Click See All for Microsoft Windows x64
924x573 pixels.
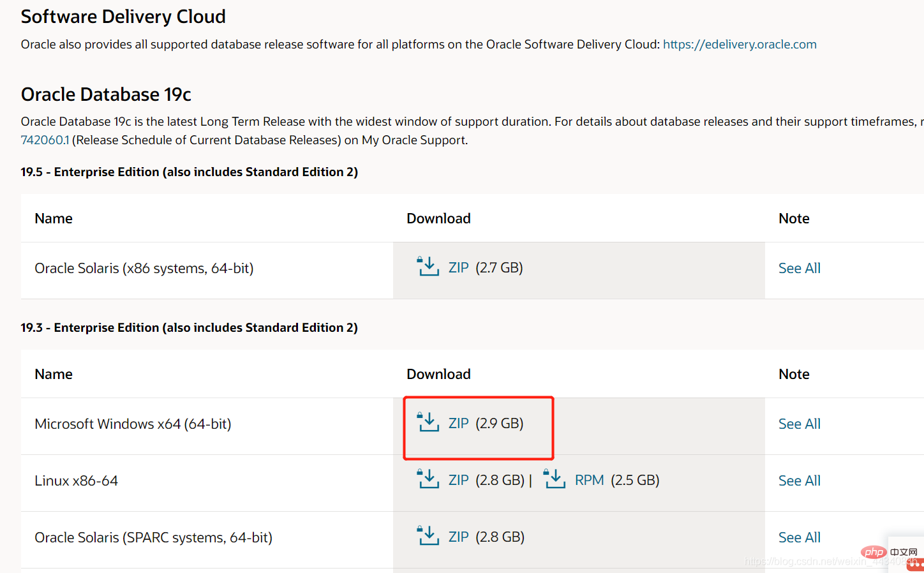pyautogui.click(x=800, y=424)
